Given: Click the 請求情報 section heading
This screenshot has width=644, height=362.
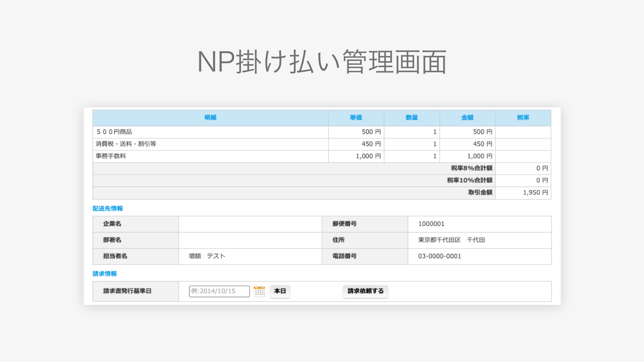Looking at the screenshot, I should click(105, 274).
